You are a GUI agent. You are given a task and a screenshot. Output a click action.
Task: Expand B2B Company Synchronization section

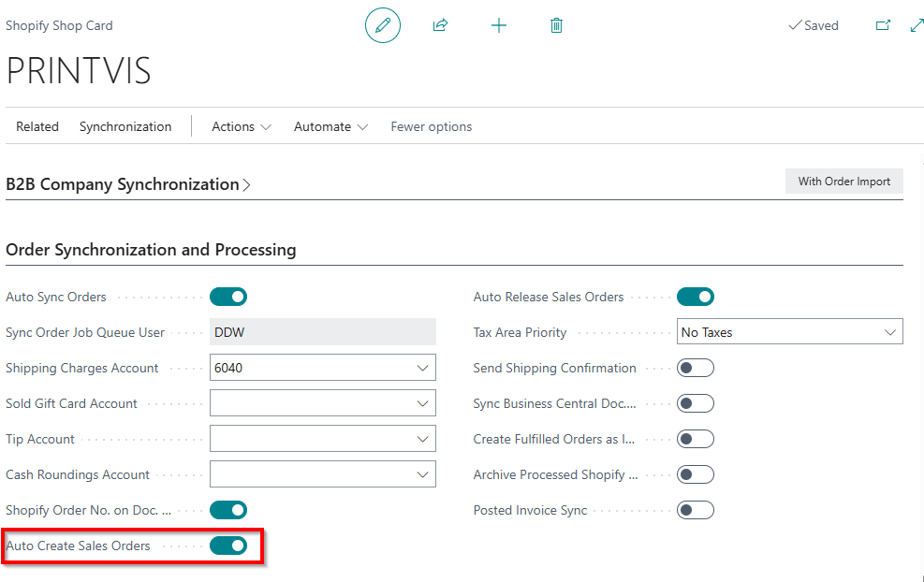click(x=128, y=184)
